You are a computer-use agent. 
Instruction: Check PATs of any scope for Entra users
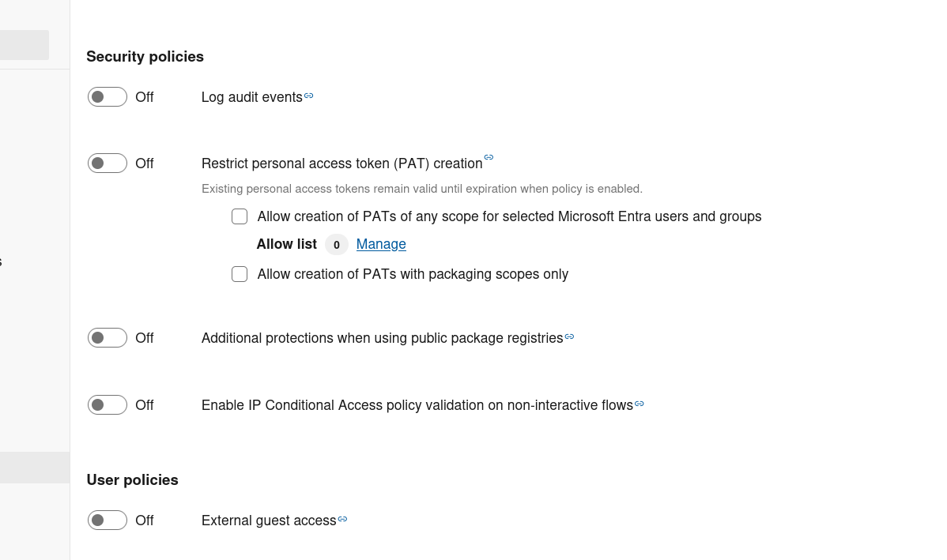240,216
